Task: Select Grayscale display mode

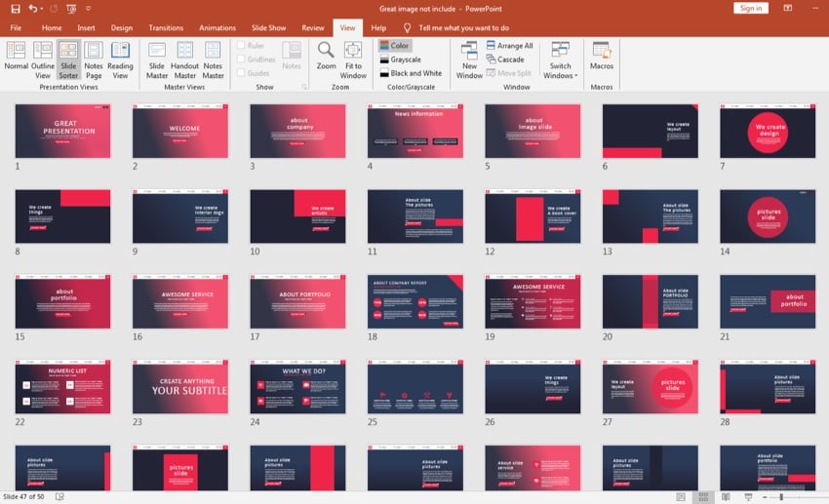Action: (x=405, y=59)
